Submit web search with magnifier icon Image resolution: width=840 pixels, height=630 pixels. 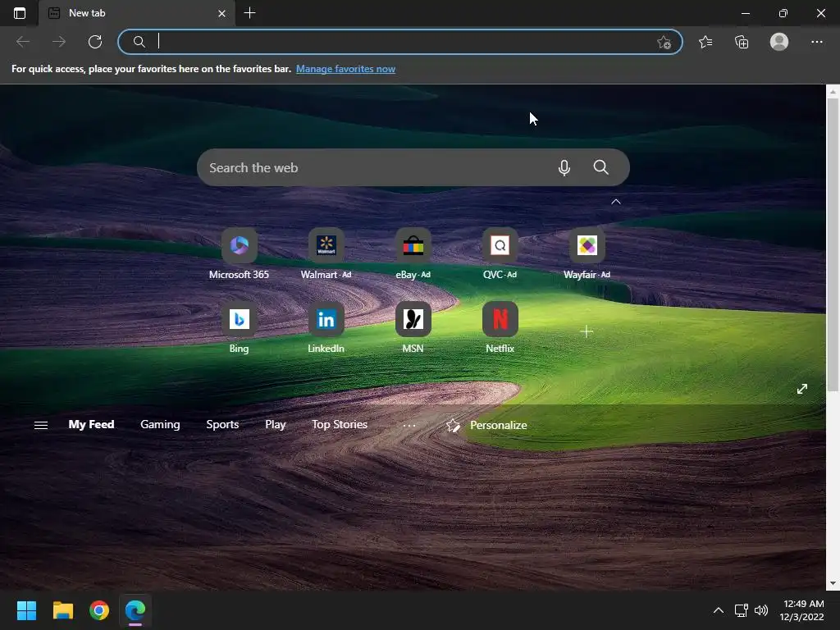click(x=600, y=167)
